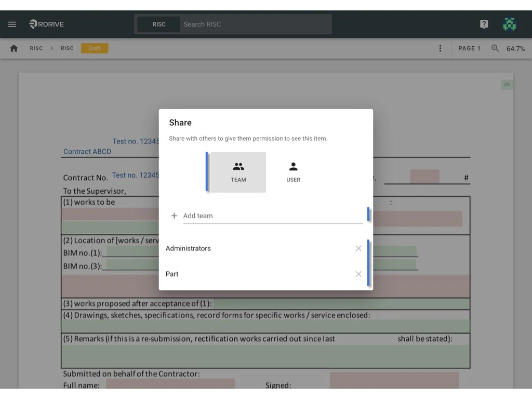Open the hamburger navigation menu
This screenshot has width=532, height=399.
pos(12,24)
